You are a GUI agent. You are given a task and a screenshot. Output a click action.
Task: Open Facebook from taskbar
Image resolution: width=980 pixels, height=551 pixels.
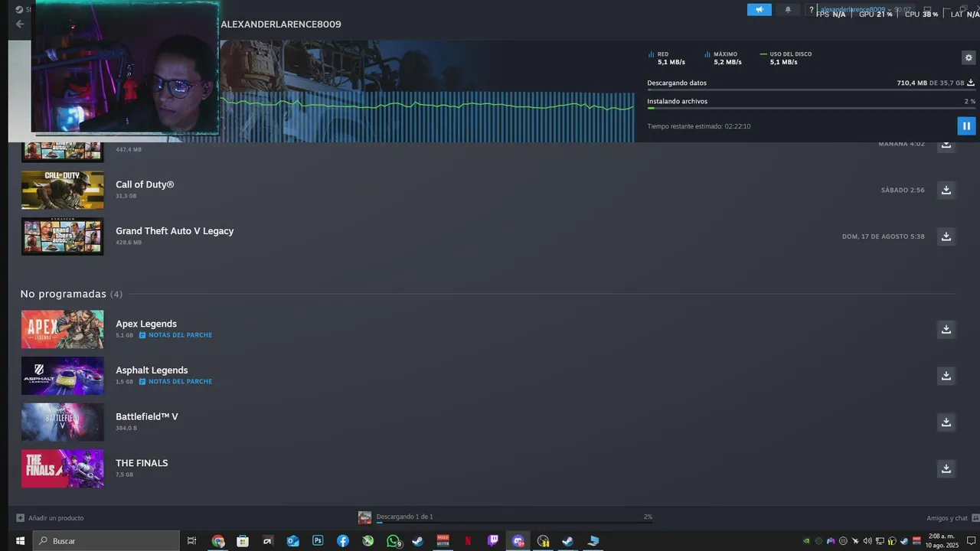[343, 541]
